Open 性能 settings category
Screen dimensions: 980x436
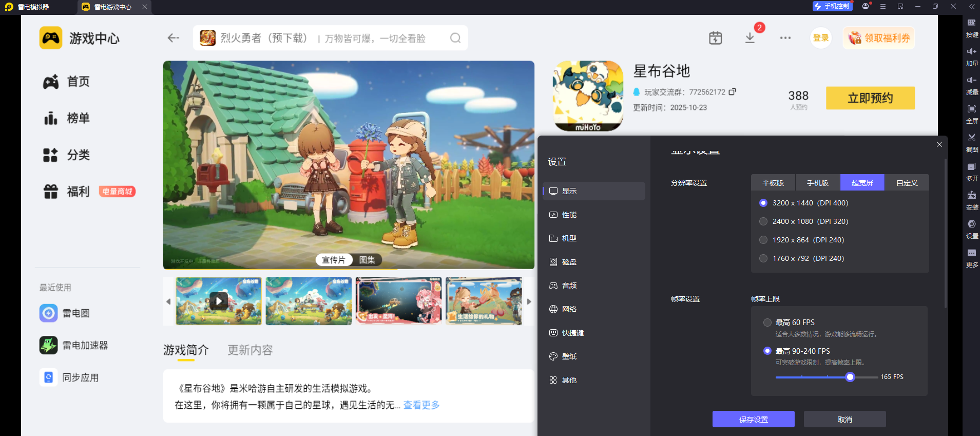pos(594,215)
